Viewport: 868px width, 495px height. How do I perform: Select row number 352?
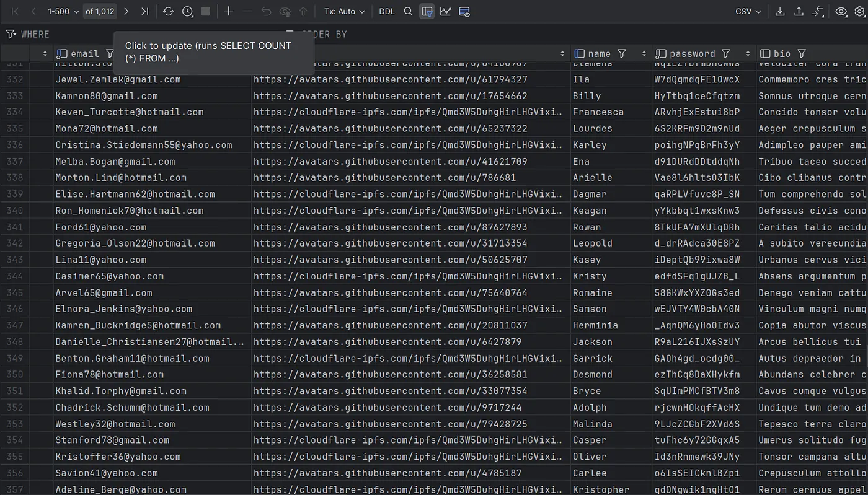coord(14,408)
